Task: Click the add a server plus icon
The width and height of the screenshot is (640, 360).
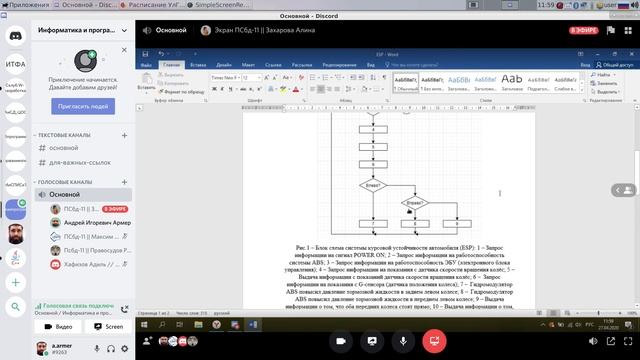Action: (16, 282)
